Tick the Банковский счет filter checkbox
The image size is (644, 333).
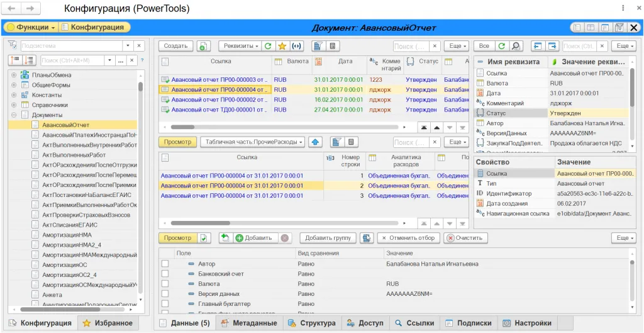(165, 274)
